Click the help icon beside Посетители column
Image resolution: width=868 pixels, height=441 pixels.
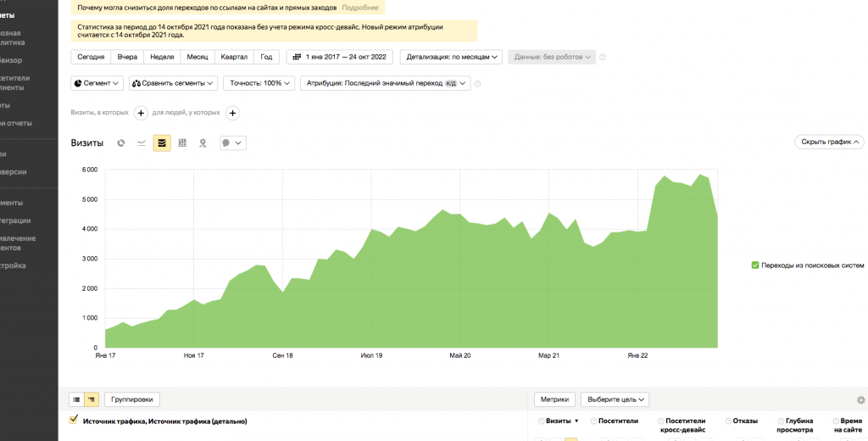[593, 421]
